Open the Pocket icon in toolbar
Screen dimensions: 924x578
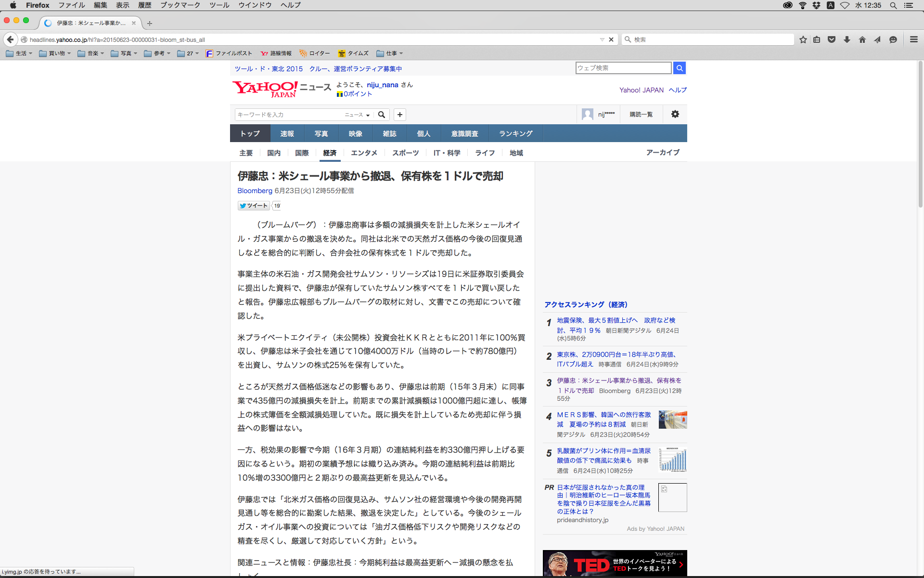click(832, 39)
